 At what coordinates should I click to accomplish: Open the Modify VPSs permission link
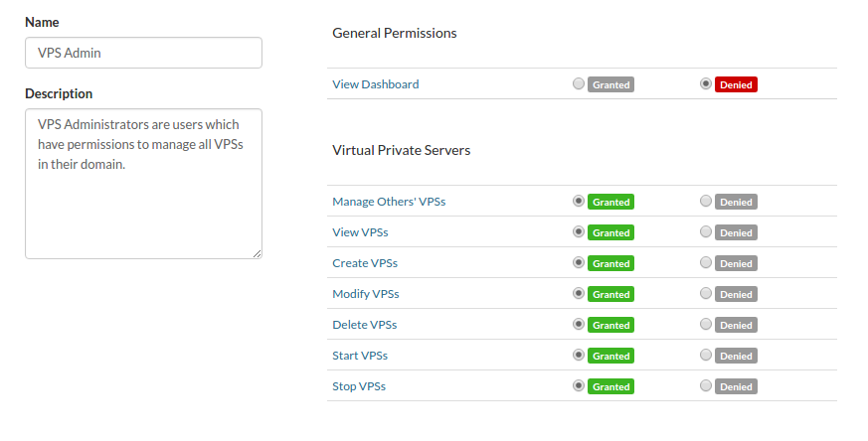365,294
